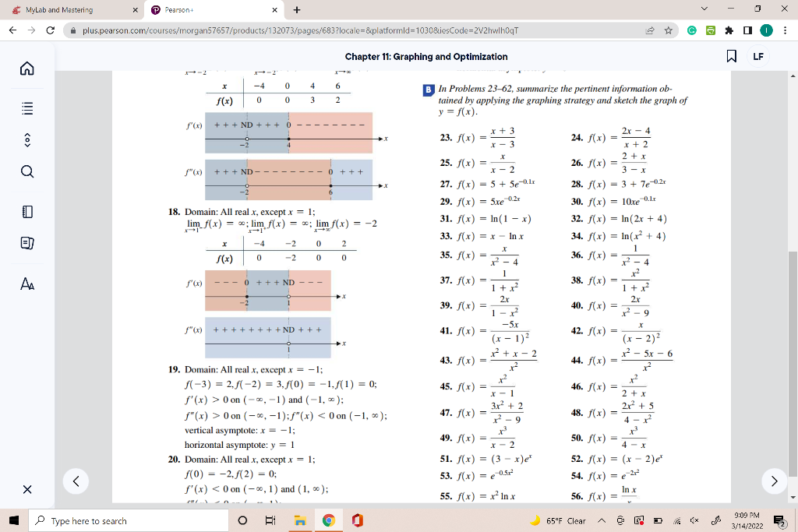Open the extensions puzzle icon
Image resolution: width=798 pixels, height=532 pixels.
[x=729, y=30]
